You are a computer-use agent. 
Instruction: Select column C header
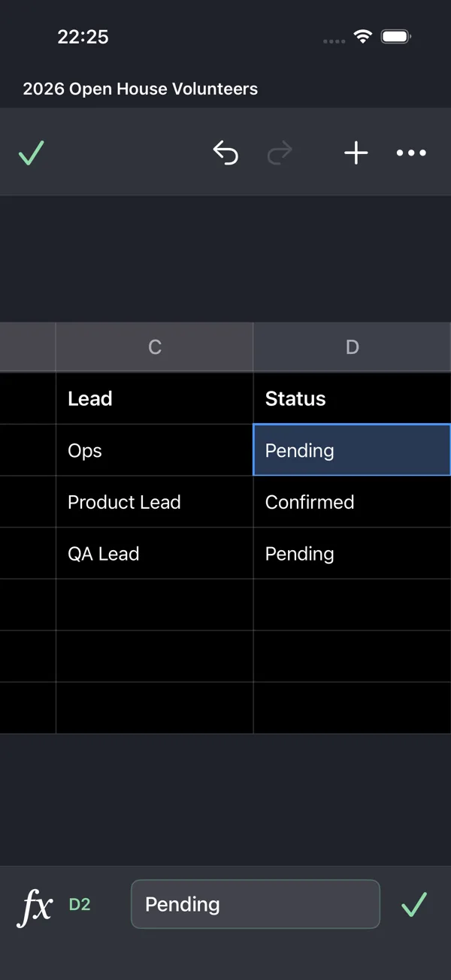(155, 347)
